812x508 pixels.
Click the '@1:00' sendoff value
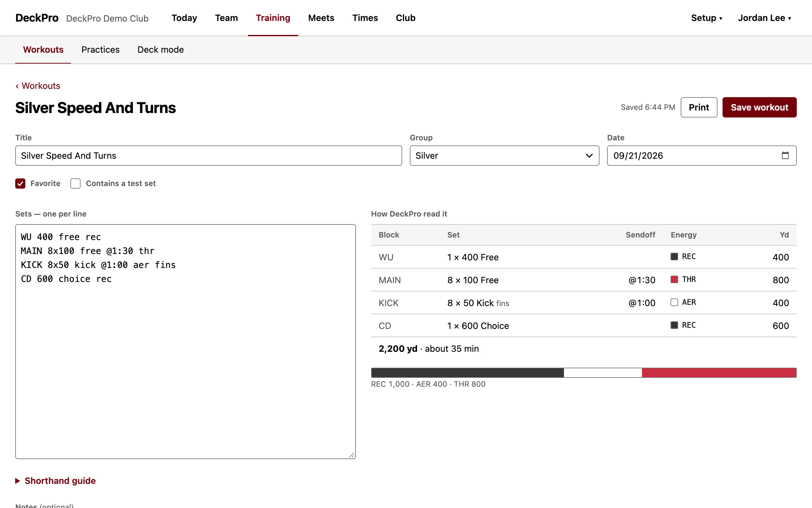coord(642,303)
